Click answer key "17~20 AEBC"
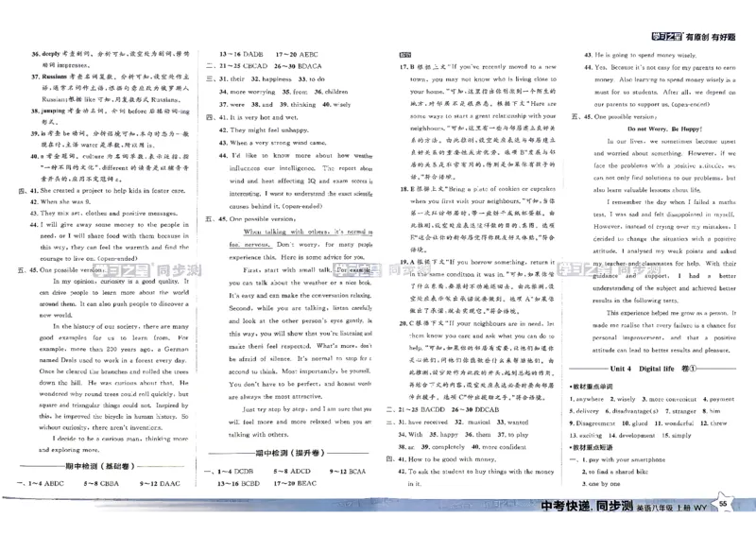756x535 pixels. [297, 55]
